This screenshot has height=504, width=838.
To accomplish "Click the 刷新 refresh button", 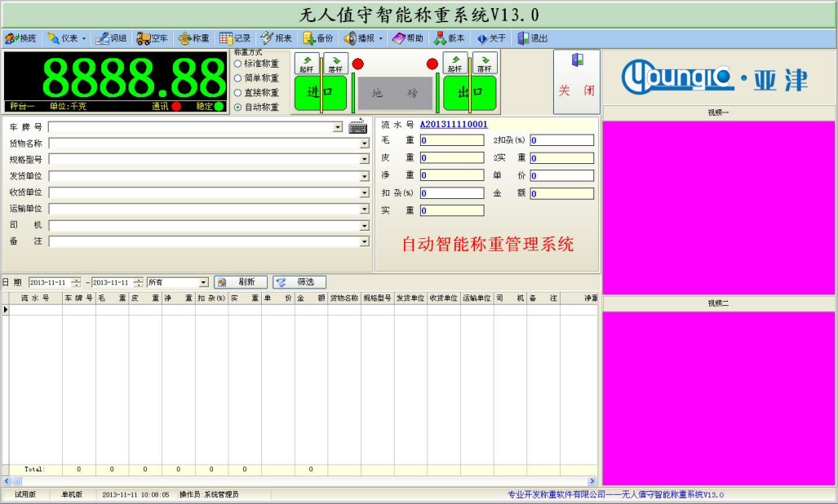I will (241, 282).
